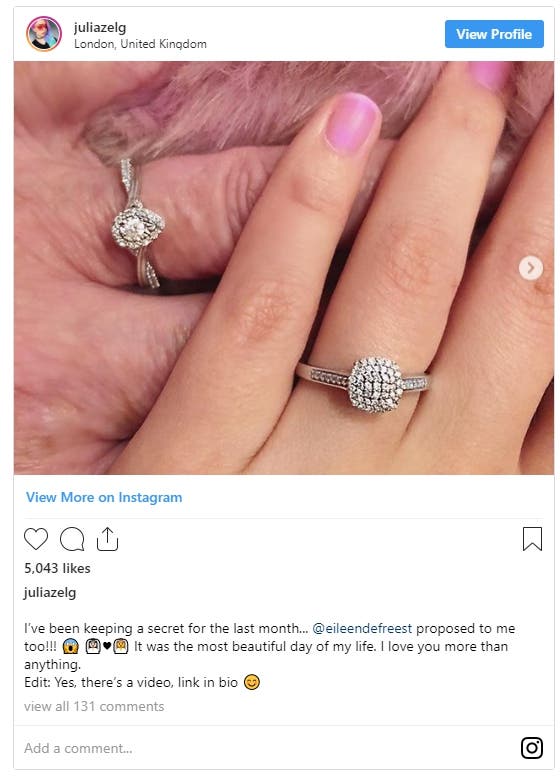Click the screaming face emoji in the caption
This screenshot has width=560, height=776.
pyautogui.click(x=71, y=647)
